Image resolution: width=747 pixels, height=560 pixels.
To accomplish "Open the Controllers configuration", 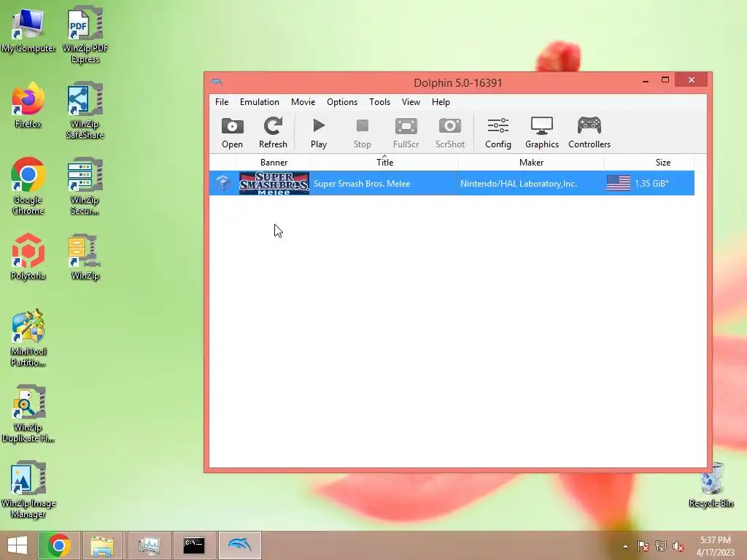I will coord(589,133).
